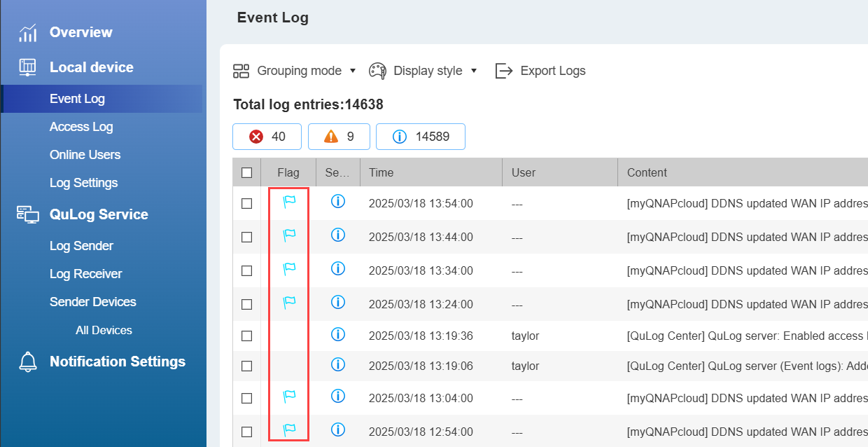Go to Online Users page
Screen dimensions: 868x447
click(x=85, y=155)
